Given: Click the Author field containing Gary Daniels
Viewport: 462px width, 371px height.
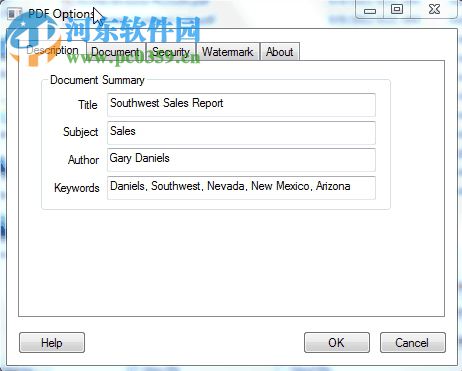Looking at the screenshot, I should pyautogui.click(x=241, y=160).
